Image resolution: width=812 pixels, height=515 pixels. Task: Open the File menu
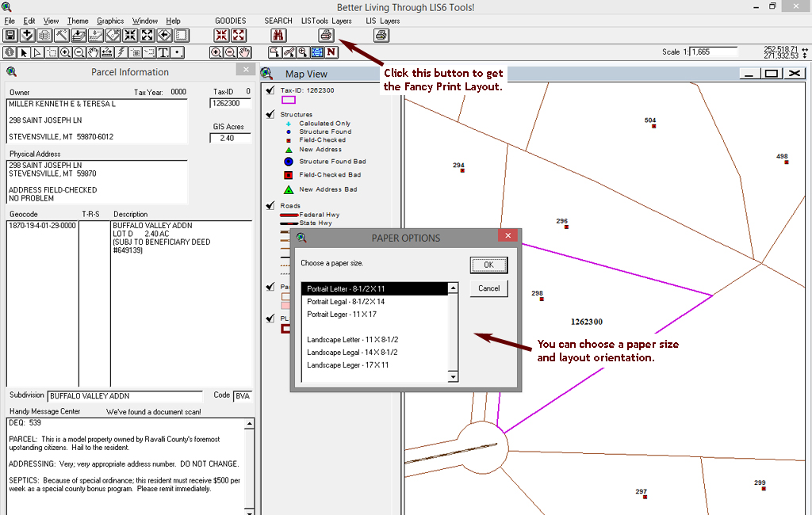10,21
